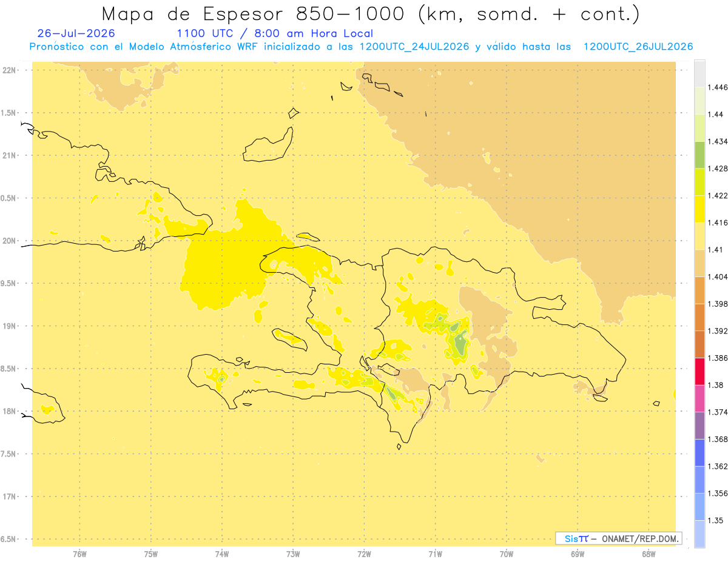
Task: Click the palest blue swatch below 1.35
Action: tap(699, 534)
